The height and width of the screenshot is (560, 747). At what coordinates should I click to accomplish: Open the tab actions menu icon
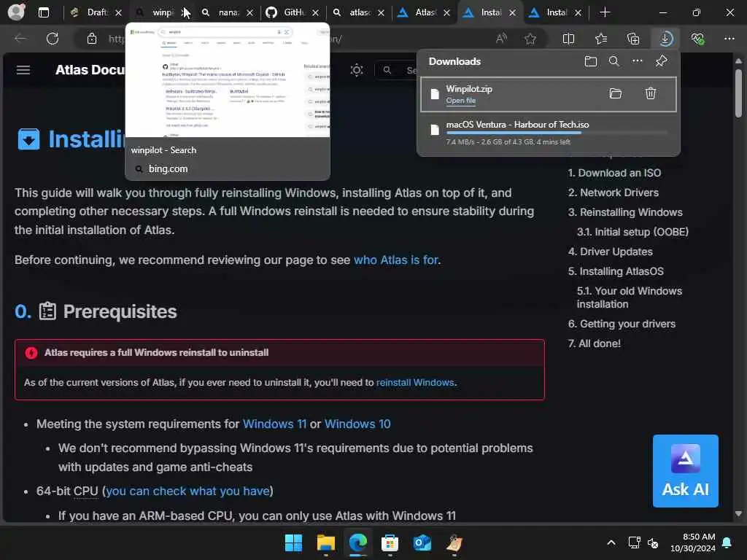coord(43,12)
